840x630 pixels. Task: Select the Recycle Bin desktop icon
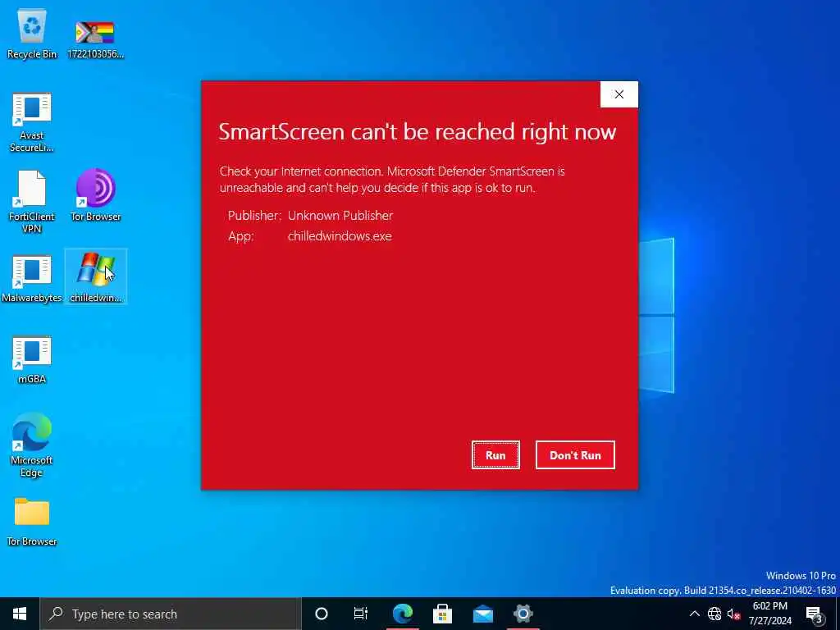coord(32,34)
